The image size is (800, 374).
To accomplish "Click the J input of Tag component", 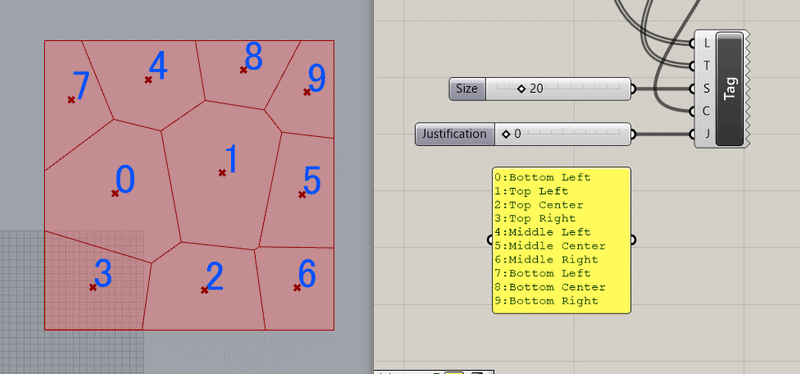I will [x=706, y=135].
